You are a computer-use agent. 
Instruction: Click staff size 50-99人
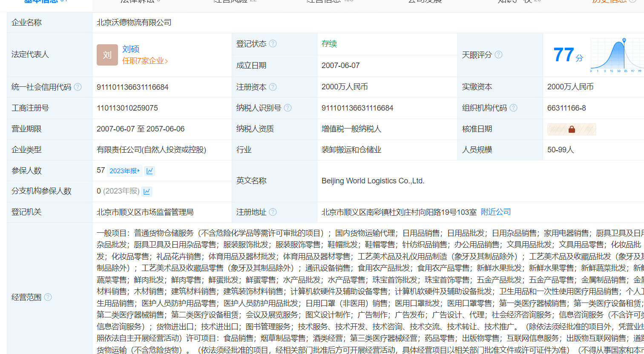pyautogui.click(x=561, y=150)
